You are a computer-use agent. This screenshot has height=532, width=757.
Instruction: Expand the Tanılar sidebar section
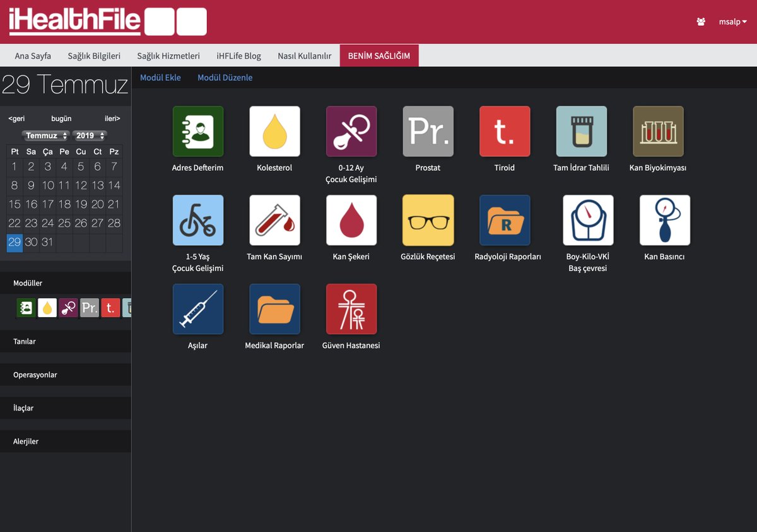pos(66,341)
